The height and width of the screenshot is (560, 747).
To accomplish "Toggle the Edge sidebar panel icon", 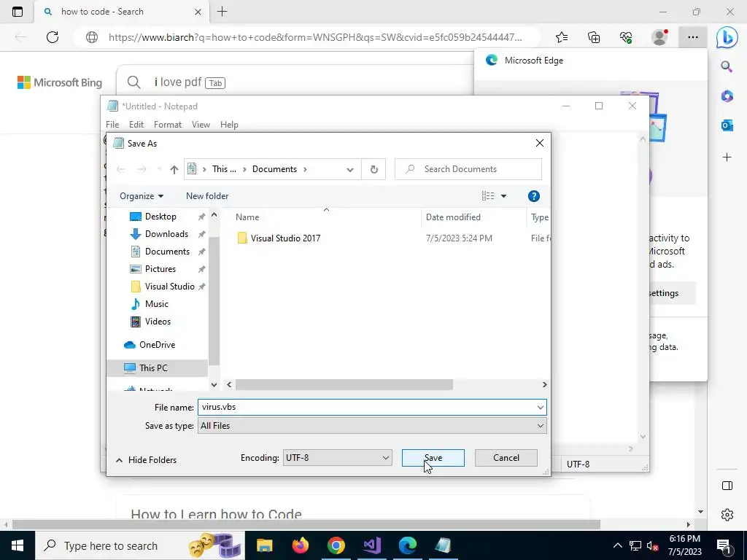I will [727, 486].
